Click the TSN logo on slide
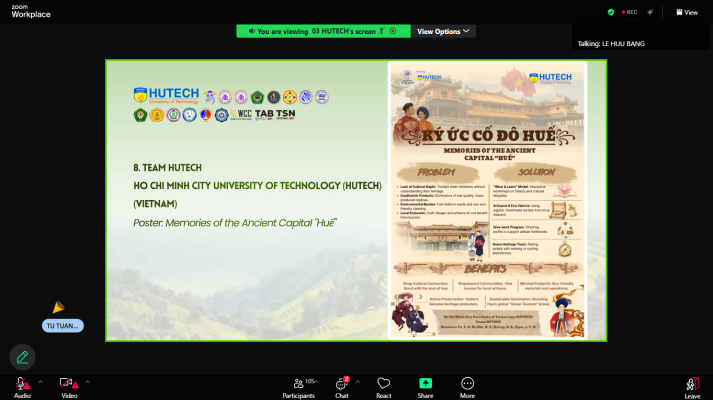This screenshot has height=400, width=713. pyautogui.click(x=286, y=114)
